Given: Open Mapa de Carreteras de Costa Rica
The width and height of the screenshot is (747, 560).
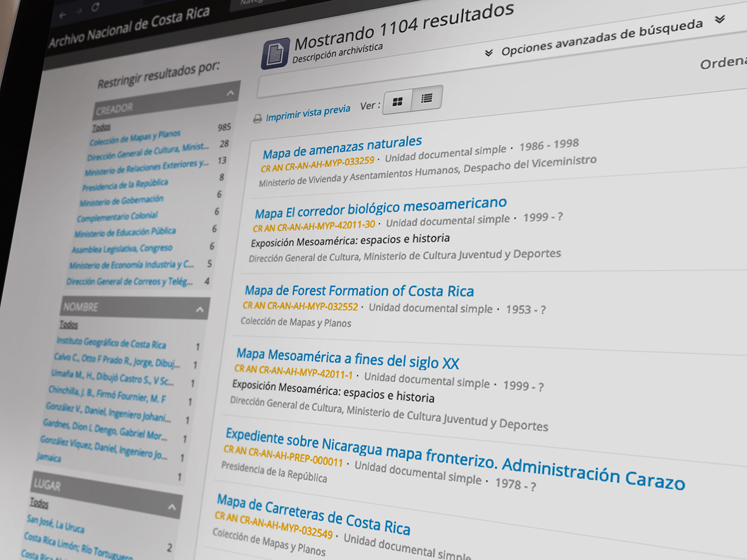Looking at the screenshot, I should [x=313, y=514].
